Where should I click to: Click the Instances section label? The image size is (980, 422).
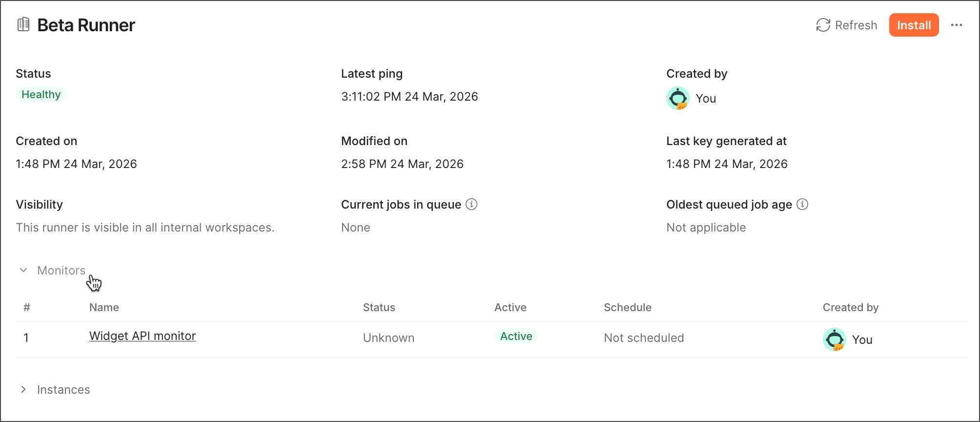63,389
